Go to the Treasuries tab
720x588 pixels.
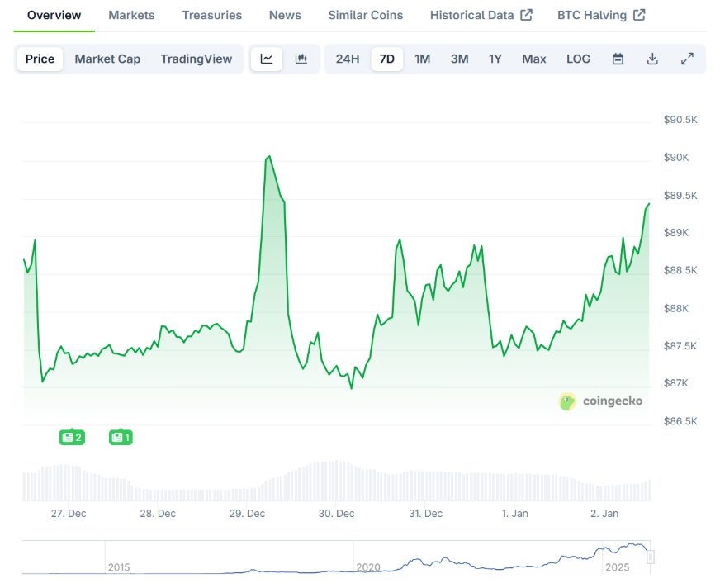[212, 15]
